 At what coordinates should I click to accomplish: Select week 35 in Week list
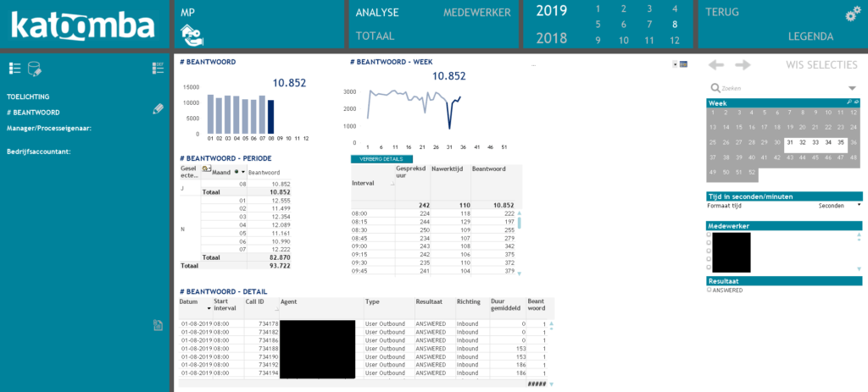(x=841, y=142)
